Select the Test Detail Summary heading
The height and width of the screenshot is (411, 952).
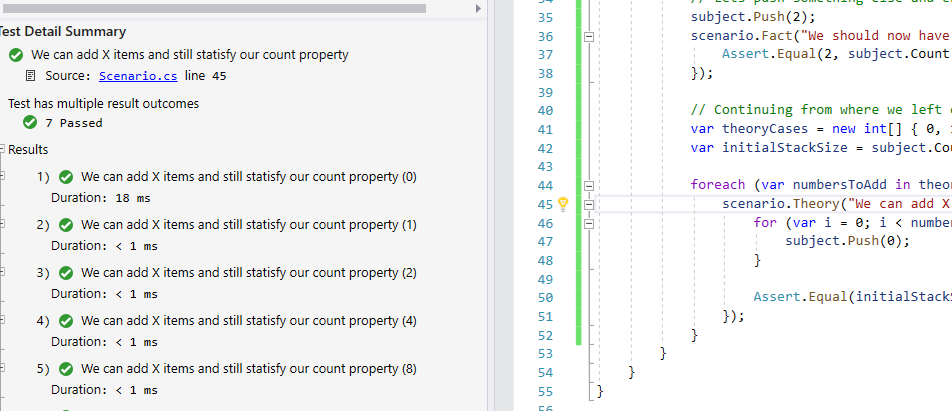61,32
